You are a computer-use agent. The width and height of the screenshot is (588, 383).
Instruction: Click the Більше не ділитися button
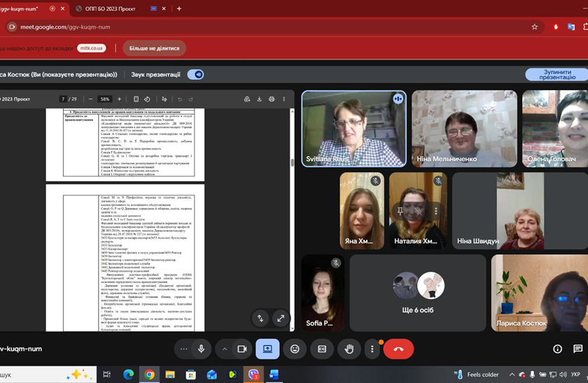click(155, 48)
